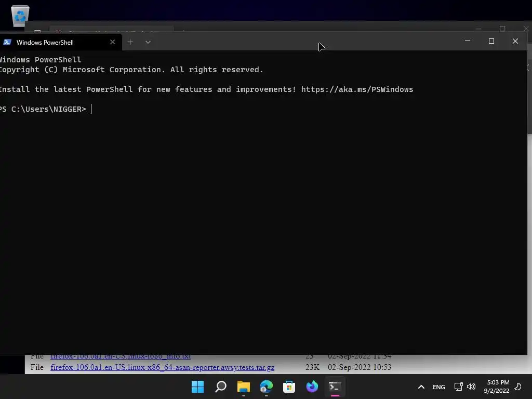
Task: Open clock showing 5:03 PM 9/2/2022
Action: (497, 387)
